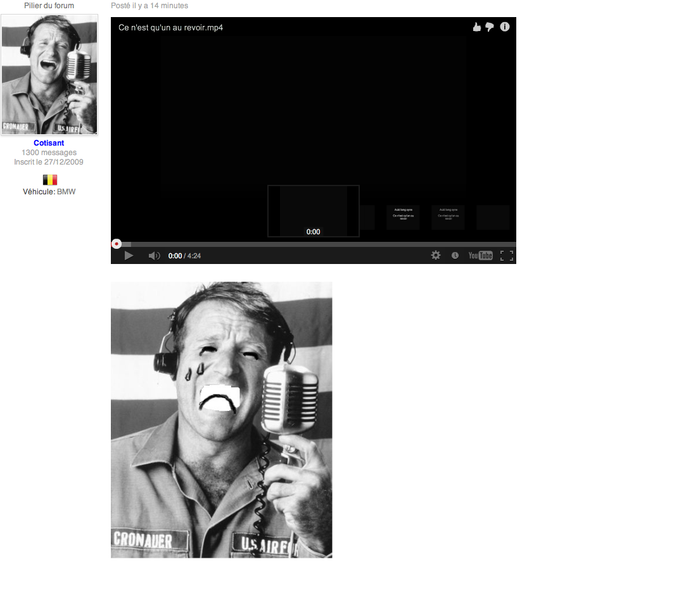Image resolution: width=674 pixels, height=616 pixels.
Task: Click the 'Cotisant' member rank link
Action: [49, 143]
